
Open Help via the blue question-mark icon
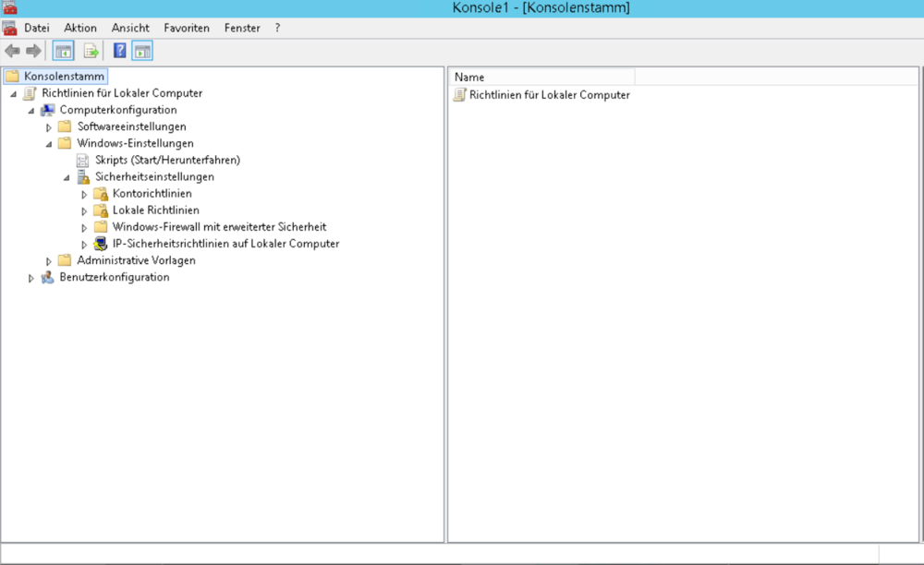120,51
